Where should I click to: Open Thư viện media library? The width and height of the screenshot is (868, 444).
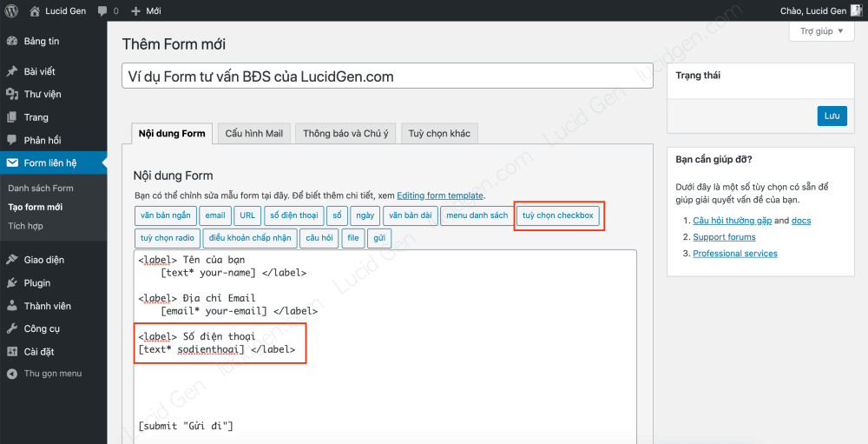point(42,94)
